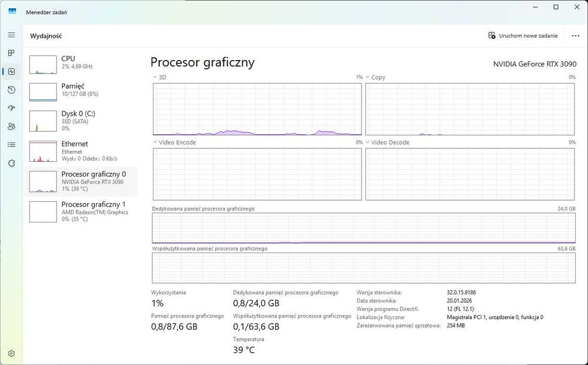
Task: Click the shared GPU memory graph
Action: point(364,268)
